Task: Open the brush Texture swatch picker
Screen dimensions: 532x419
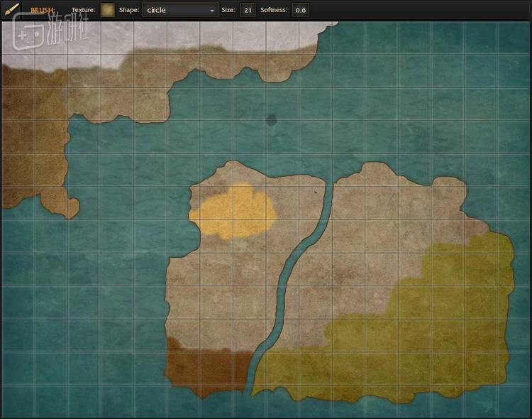Action: pyautogui.click(x=107, y=10)
